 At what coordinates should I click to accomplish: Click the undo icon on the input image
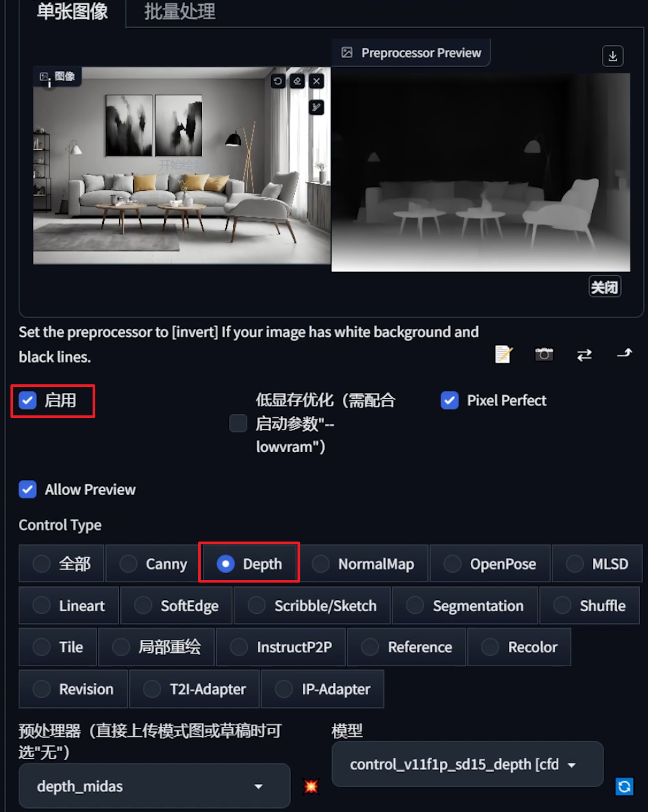click(x=278, y=81)
